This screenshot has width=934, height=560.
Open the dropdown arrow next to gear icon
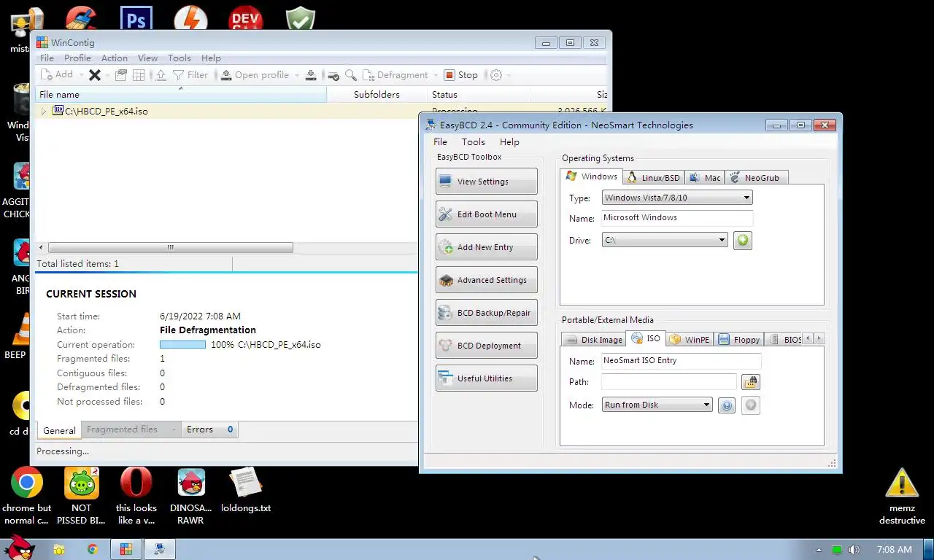click(x=509, y=75)
